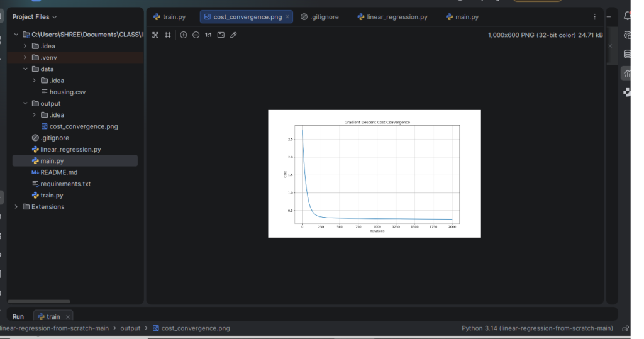Fit image zoom to window

coord(221,35)
